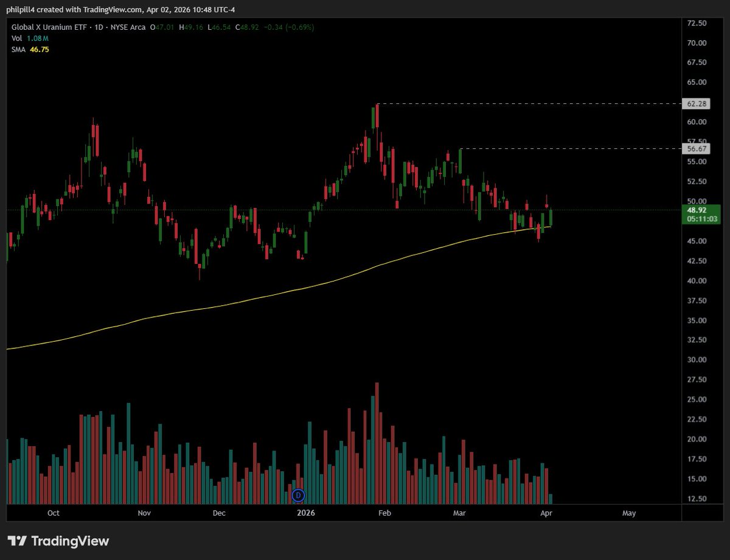The image size is (730, 560).
Task: Click the 12.50 price axis label
Action: pyautogui.click(x=697, y=499)
